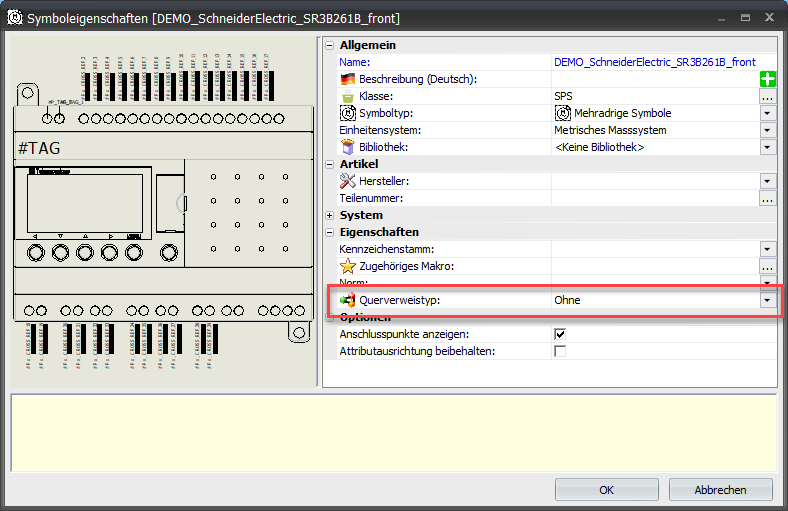Open the Symboltyp dropdown arrow
Screen dimensions: 788x511
767,113
